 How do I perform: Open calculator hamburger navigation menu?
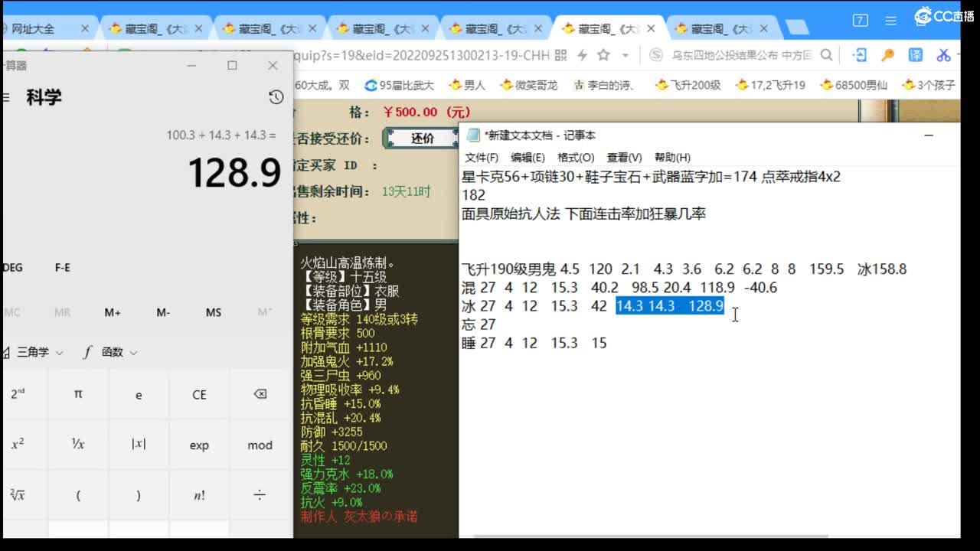(6, 97)
